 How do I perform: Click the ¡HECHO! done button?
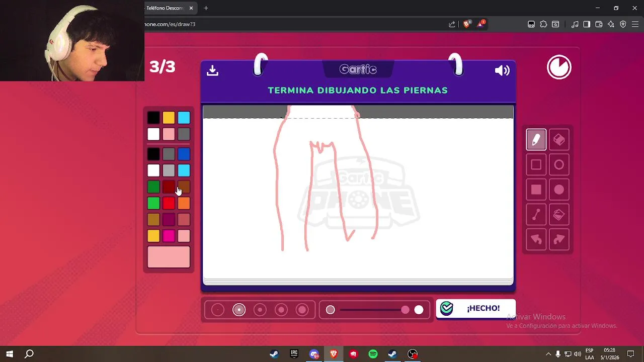coord(475,309)
